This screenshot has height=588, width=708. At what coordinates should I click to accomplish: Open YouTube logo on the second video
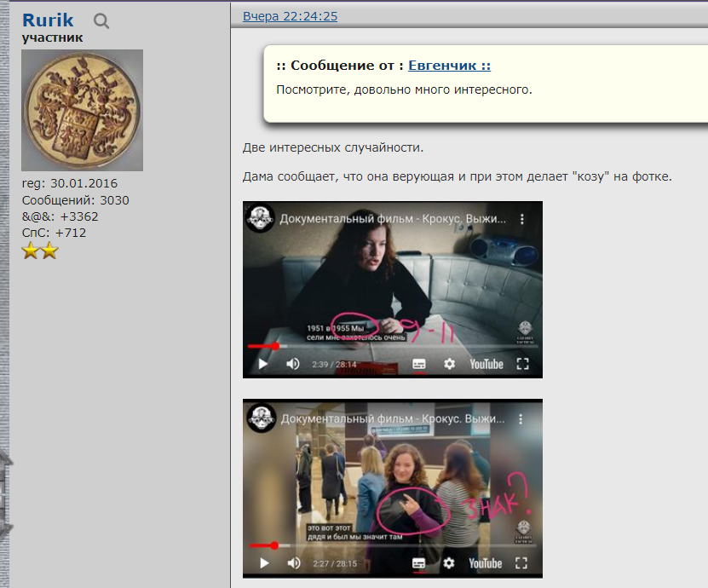(486, 563)
